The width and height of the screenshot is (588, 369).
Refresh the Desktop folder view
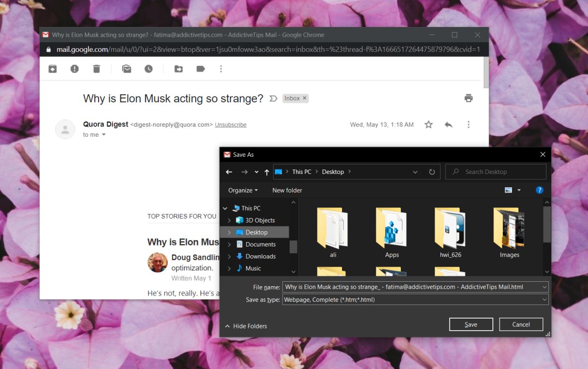pyautogui.click(x=432, y=172)
